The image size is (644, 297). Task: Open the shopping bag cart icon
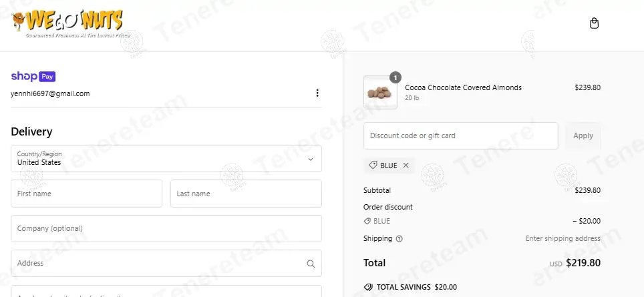click(x=595, y=23)
